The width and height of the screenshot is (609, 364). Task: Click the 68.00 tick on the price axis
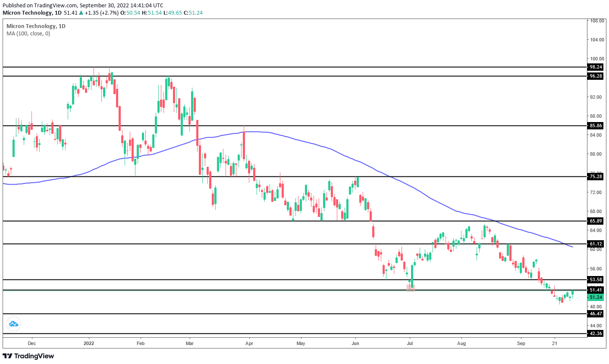596,211
